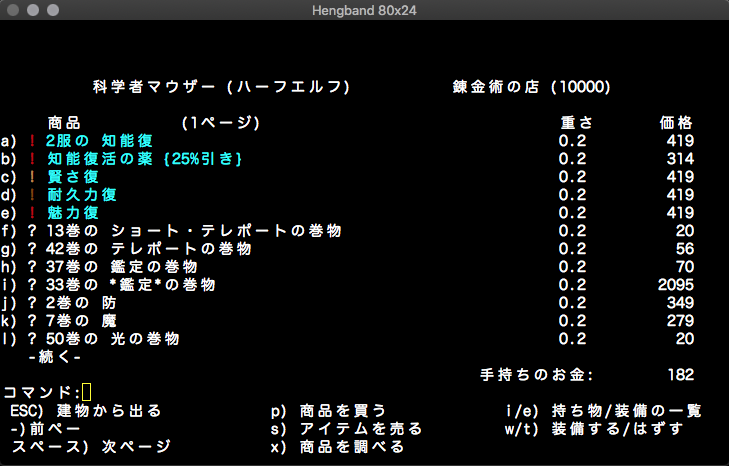The height and width of the screenshot is (466, 729).
Task: Click the scroll symbol beside 光の巻物
Action: tap(33, 339)
